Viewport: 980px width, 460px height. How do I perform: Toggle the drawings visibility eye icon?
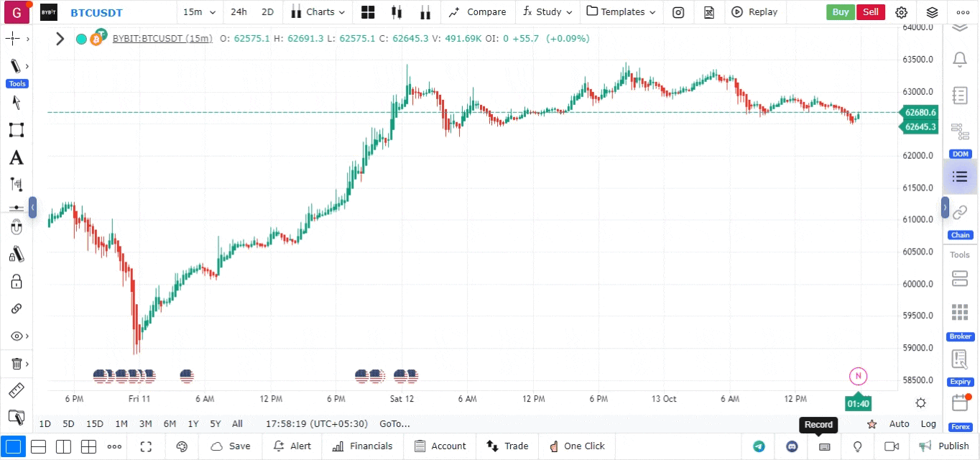click(17, 336)
